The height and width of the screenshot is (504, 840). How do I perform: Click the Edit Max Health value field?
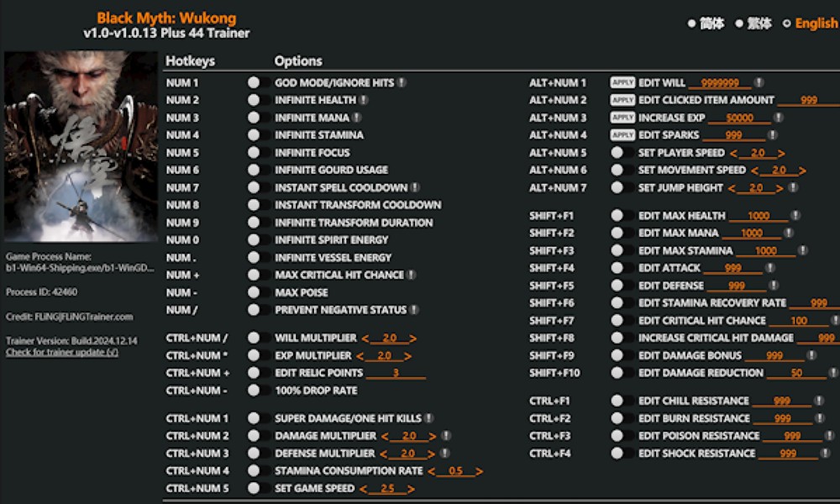(758, 216)
